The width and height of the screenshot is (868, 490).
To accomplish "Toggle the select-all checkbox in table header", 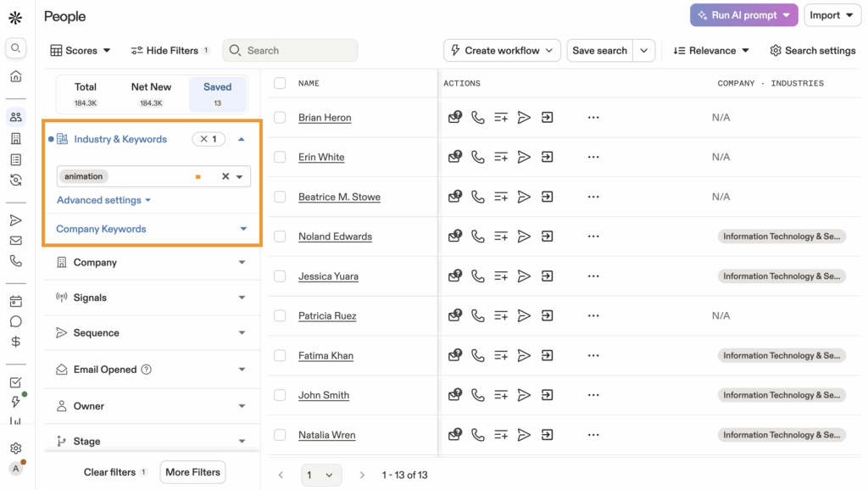I will (280, 83).
